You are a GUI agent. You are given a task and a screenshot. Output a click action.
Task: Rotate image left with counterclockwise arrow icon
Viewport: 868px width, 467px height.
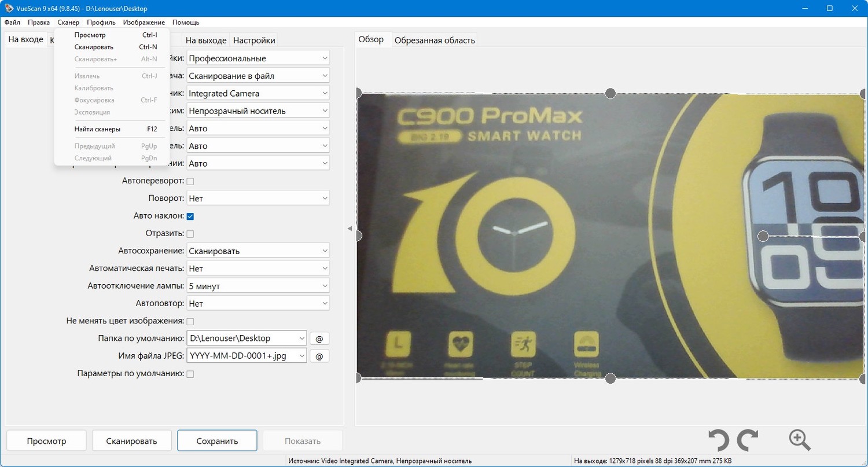719,440
